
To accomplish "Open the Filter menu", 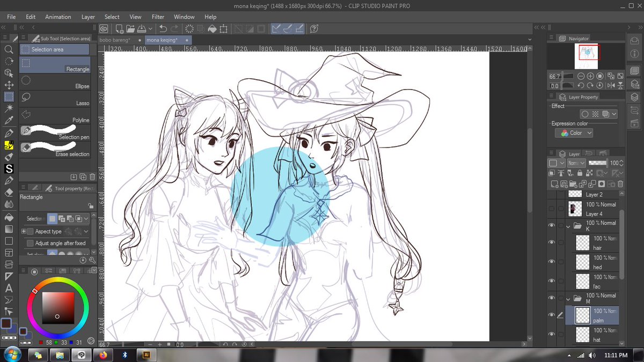I will [158, 17].
